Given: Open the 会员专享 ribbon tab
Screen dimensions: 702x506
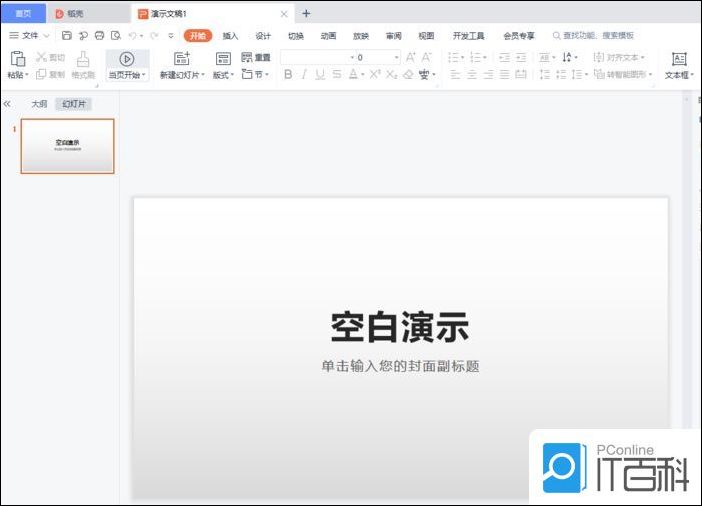Looking at the screenshot, I should click(519, 36).
